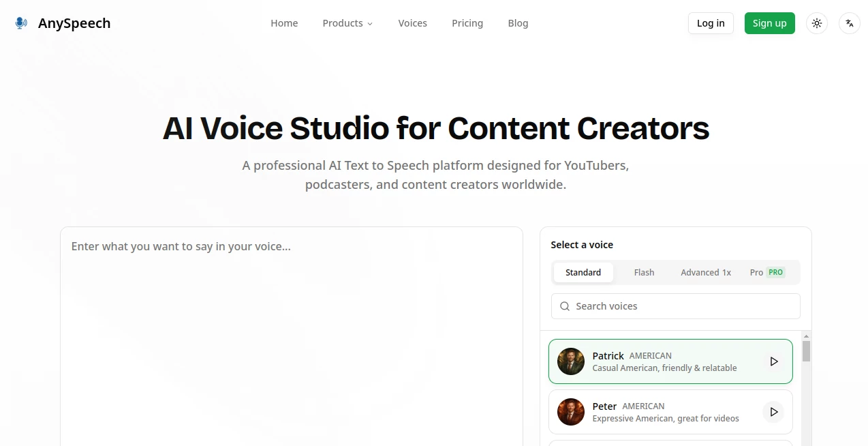Click the PRO badge on the Pro tab
The height and width of the screenshot is (446, 868).
[775, 272]
